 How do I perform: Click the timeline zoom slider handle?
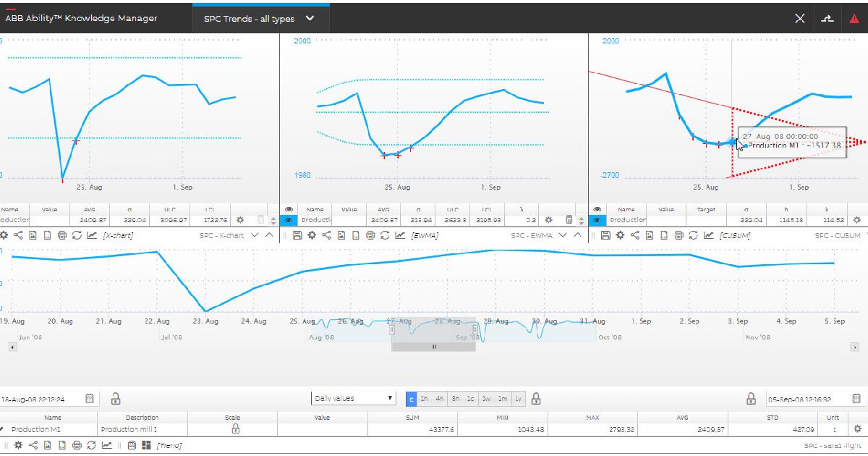tap(433, 347)
